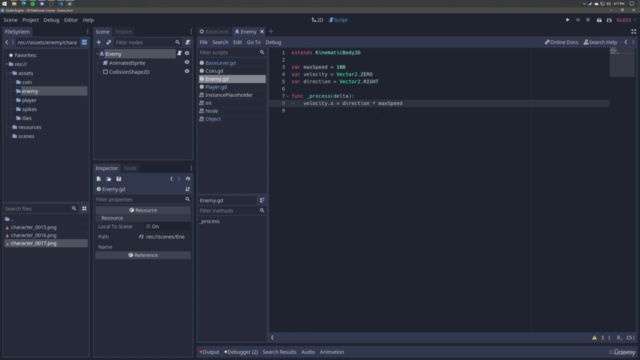Toggle visibility of CollisionShape2D node

(187, 71)
